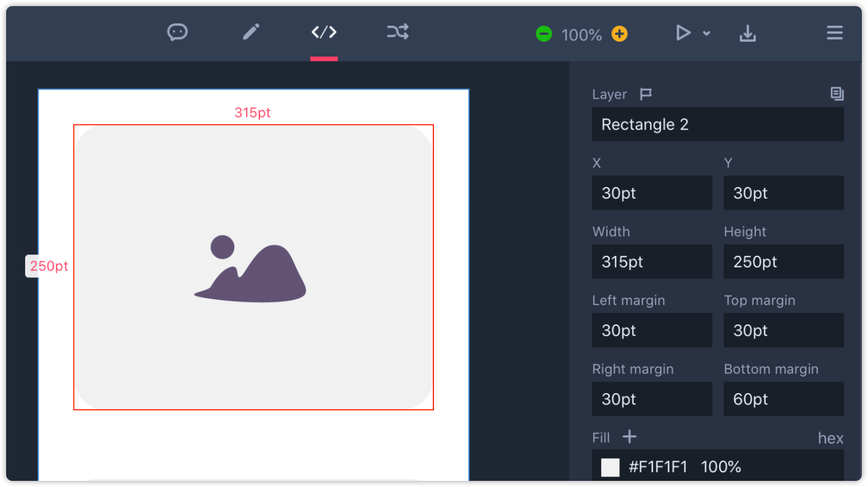
Task: Switch to the pencil edit mode
Action: (x=251, y=32)
